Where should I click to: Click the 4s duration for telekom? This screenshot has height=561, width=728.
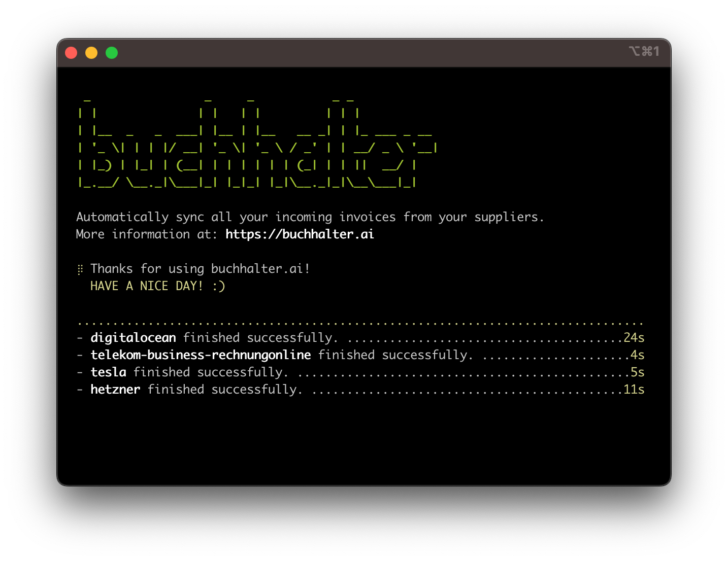coord(638,355)
